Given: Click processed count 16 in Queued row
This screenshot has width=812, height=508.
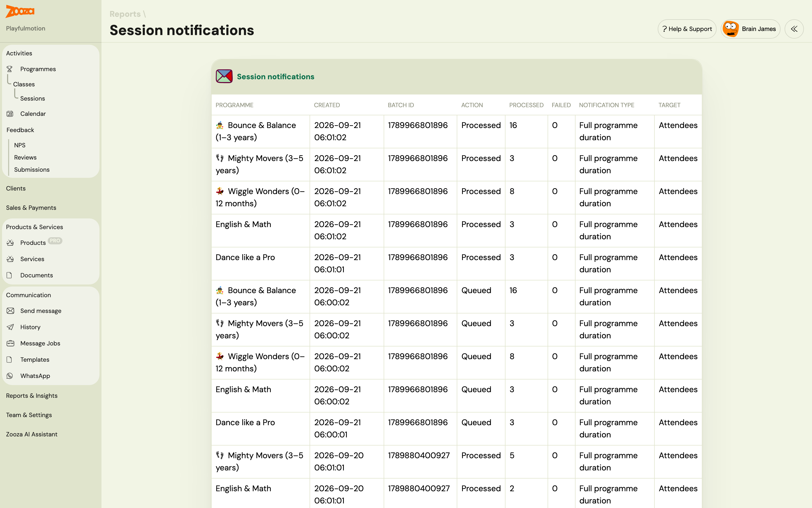Looking at the screenshot, I should [x=513, y=290].
